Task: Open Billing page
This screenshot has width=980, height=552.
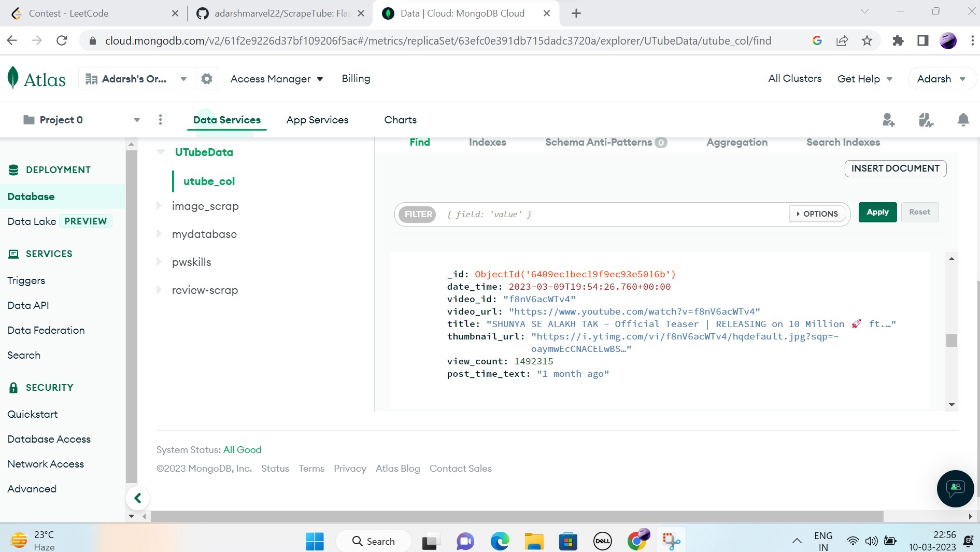Action: pyautogui.click(x=356, y=78)
